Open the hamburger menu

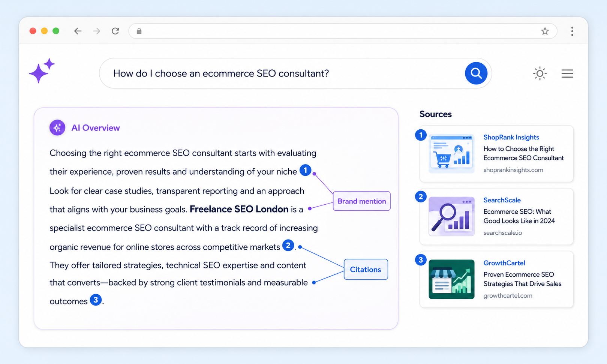click(567, 73)
